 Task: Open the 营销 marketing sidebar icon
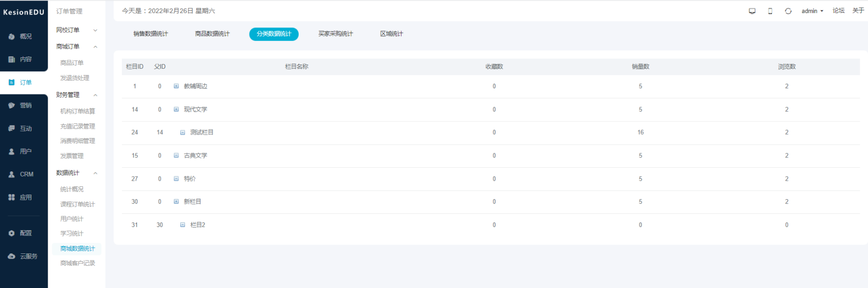click(11, 105)
